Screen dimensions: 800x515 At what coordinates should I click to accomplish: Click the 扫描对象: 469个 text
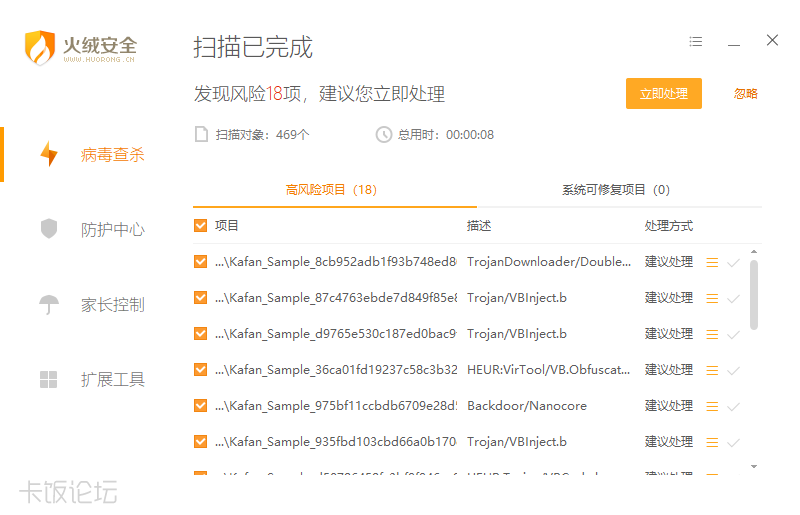[x=262, y=135]
